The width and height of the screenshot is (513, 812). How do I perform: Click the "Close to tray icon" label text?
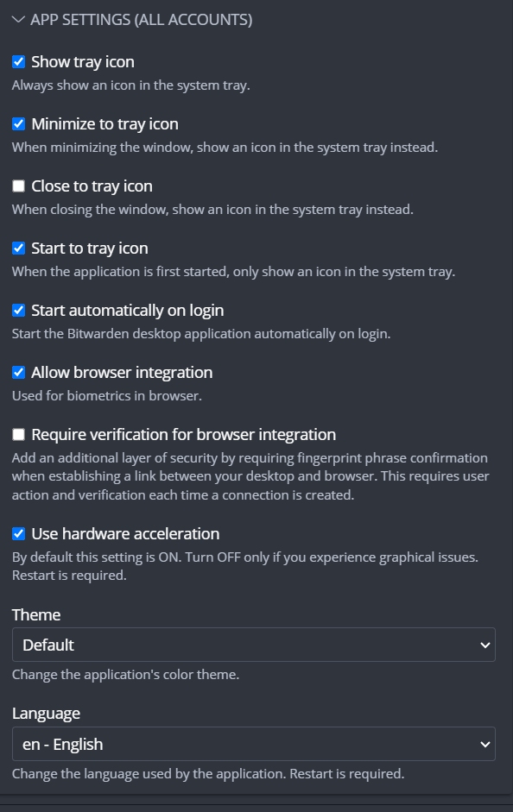click(92, 186)
